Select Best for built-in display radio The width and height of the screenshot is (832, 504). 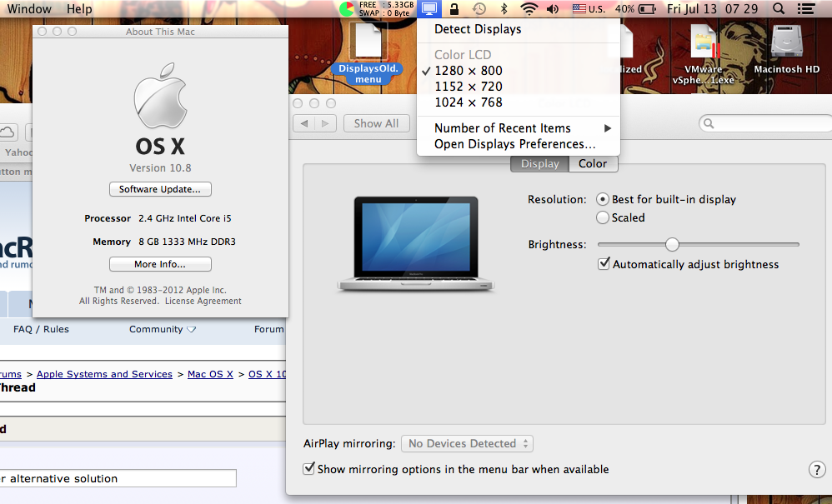coord(602,199)
